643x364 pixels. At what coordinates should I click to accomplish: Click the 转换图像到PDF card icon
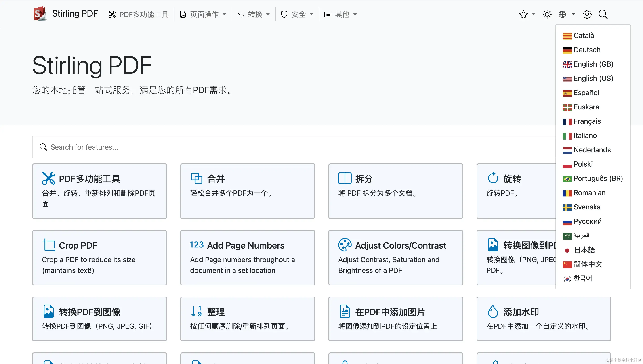493,245
